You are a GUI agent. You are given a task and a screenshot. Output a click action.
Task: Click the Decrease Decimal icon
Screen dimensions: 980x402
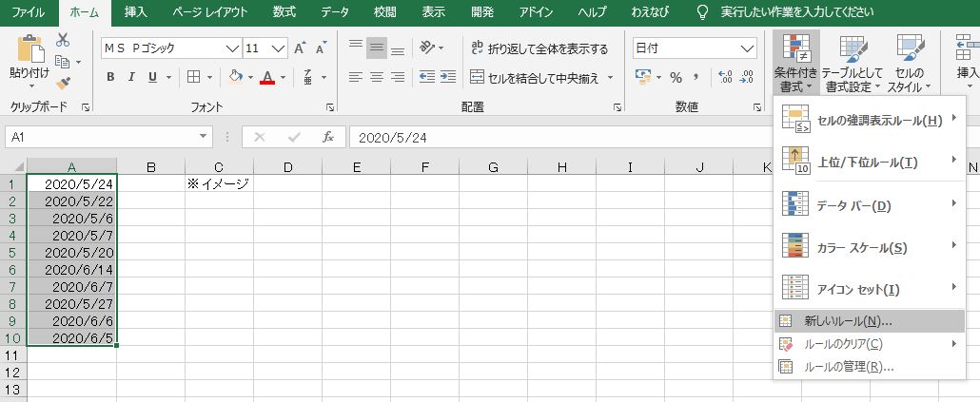tap(747, 77)
